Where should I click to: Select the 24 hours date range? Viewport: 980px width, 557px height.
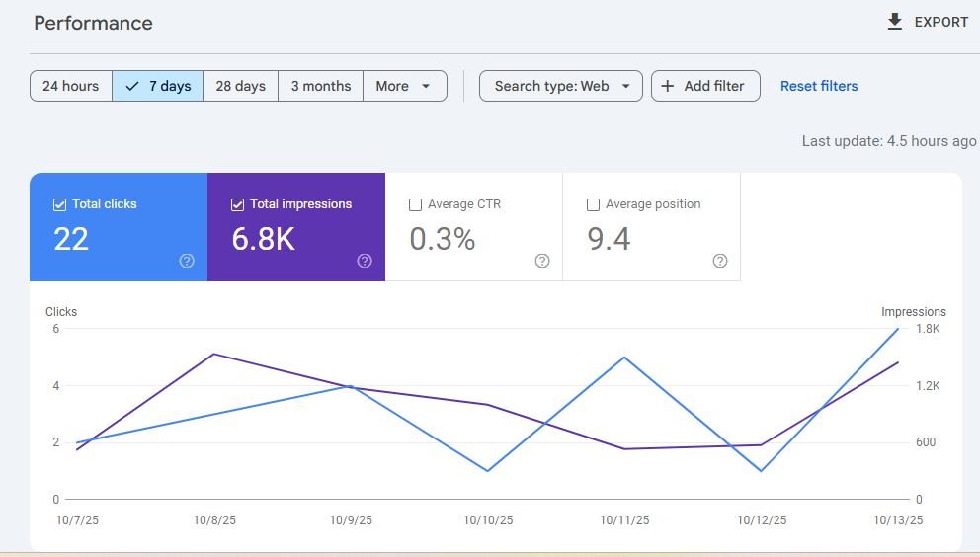[70, 86]
